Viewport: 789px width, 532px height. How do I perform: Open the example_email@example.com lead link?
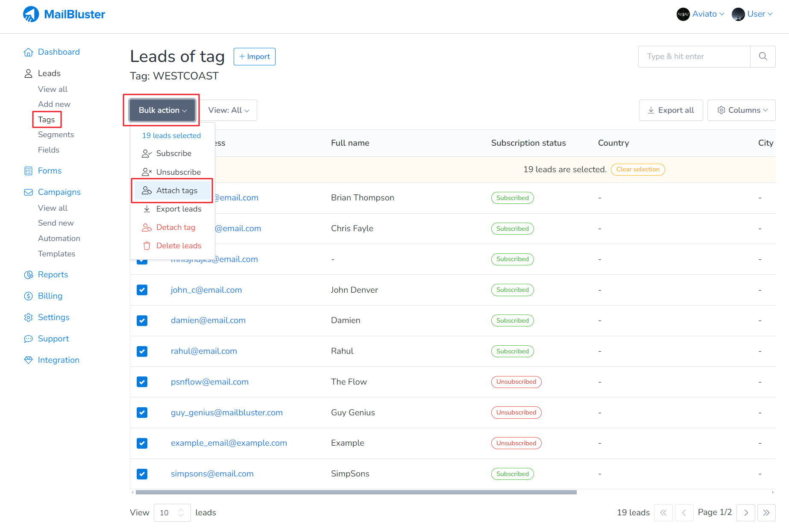pos(229,443)
